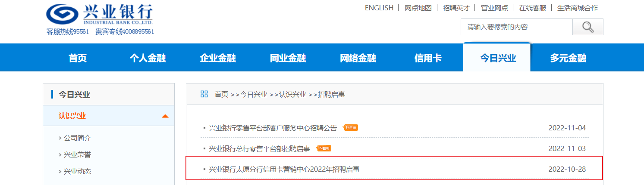Open the 在线客服 link

click(533, 8)
